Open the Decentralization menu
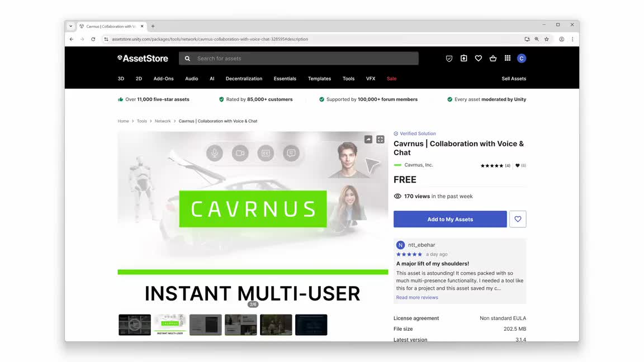This screenshot has height=362, width=644. point(244,78)
